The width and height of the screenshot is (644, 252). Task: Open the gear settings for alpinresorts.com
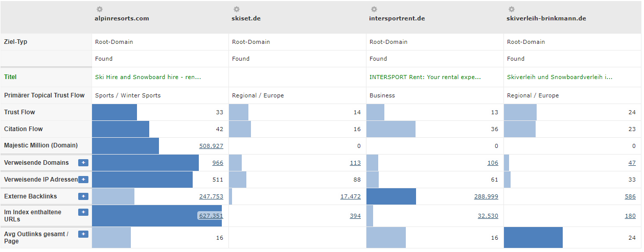(x=99, y=9)
